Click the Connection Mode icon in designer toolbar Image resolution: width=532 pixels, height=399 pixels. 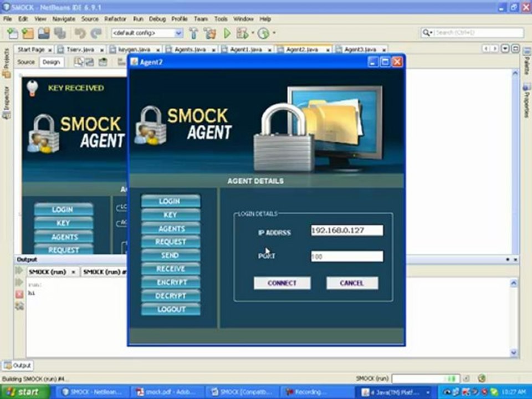[90, 62]
